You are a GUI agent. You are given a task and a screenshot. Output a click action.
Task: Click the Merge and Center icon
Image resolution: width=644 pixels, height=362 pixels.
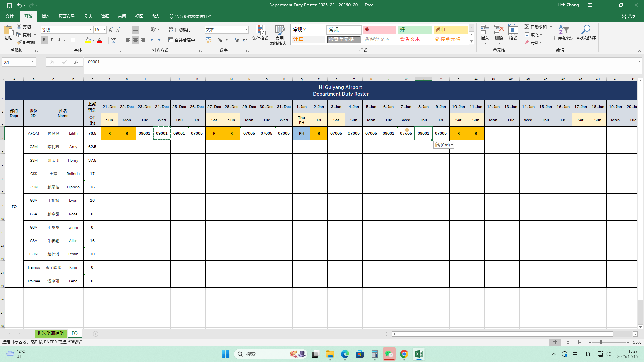(171, 40)
